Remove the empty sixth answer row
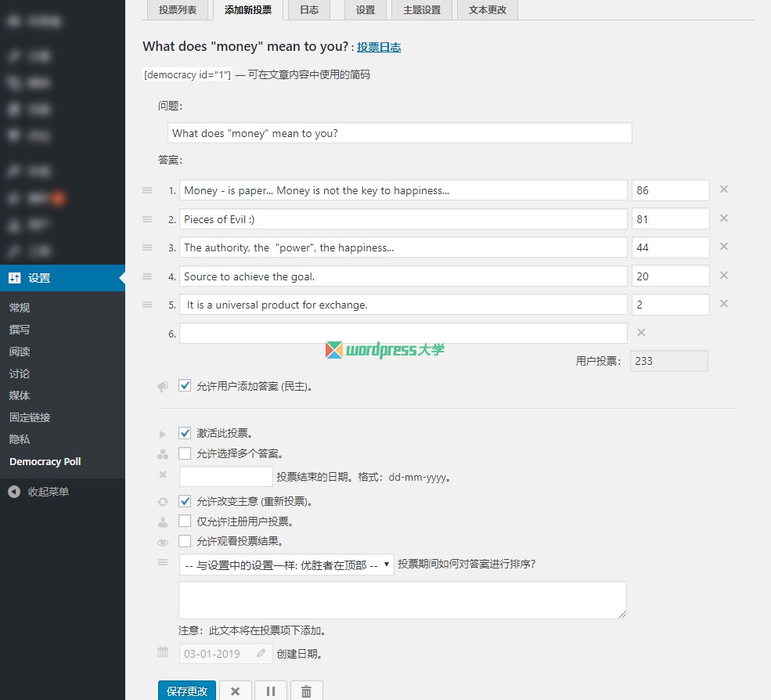Image resolution: width=771 pixels, height=700 pixels. point(641,333)
